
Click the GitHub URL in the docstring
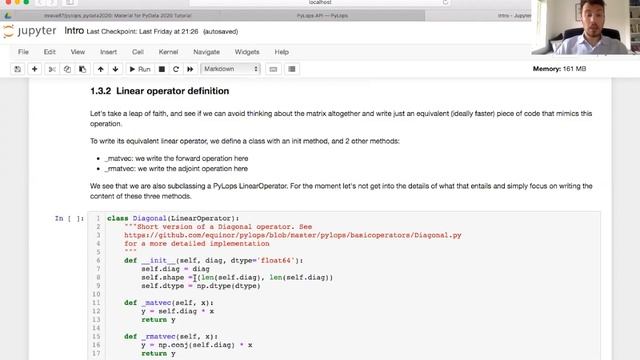click(293, 235)
